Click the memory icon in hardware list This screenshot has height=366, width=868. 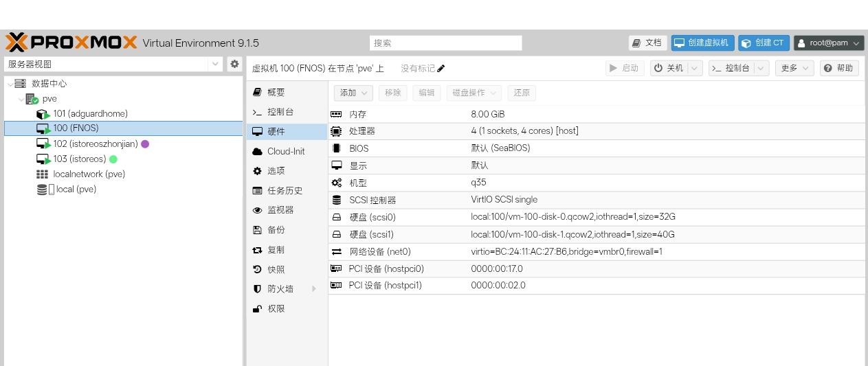pos(336,114)
